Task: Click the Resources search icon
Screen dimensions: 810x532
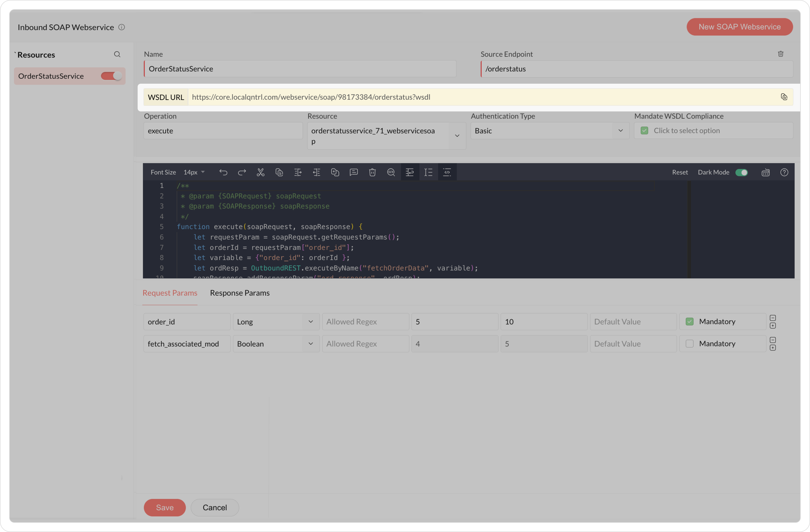Action: (x=117, y=54)
